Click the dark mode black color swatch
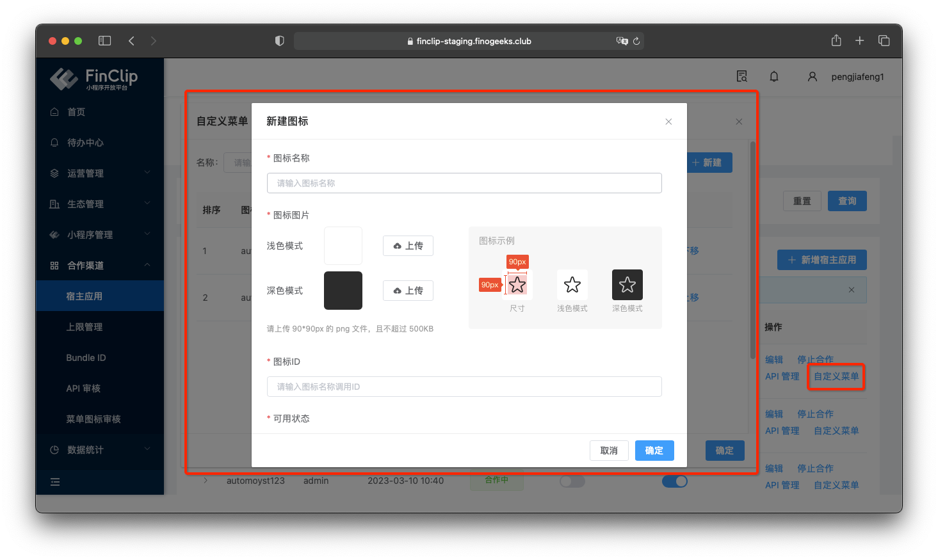This screenshot has height=560, width=938. pyautogui.click(x=343, y=290)
